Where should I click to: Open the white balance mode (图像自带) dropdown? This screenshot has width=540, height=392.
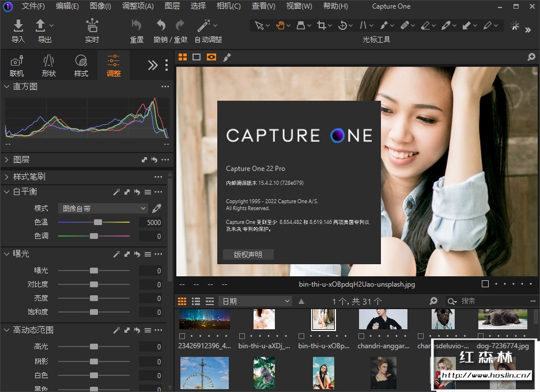[103, 208]
